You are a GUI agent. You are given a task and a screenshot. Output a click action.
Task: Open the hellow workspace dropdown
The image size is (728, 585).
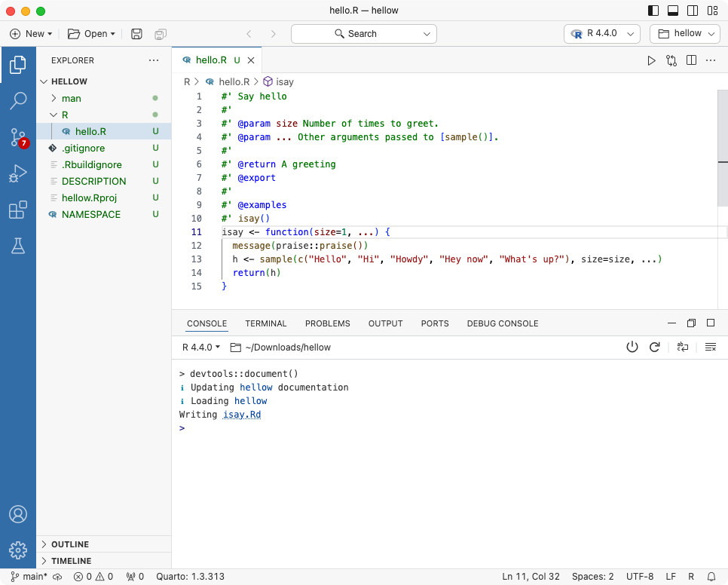[x=684, y=33]
